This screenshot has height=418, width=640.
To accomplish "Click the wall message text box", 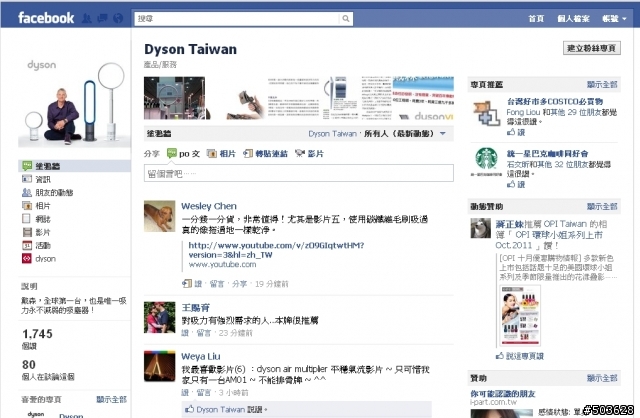I will tap(298, 173).
